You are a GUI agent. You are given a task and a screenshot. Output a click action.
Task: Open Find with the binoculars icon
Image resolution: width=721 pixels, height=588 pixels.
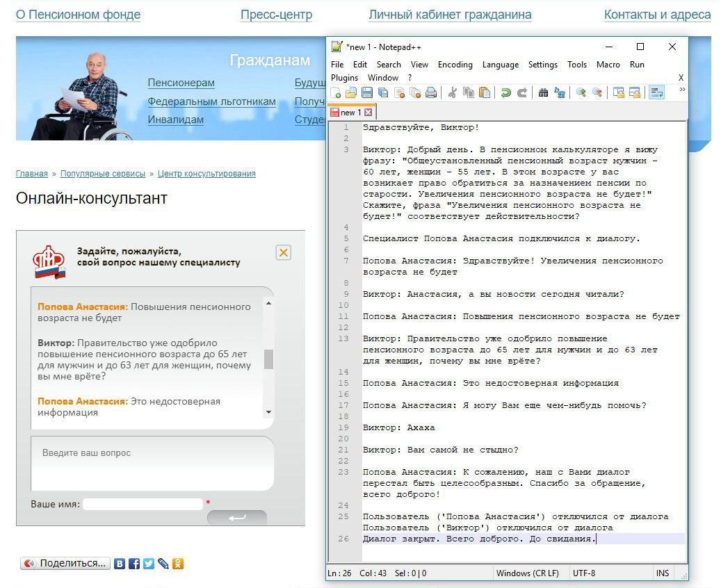pos(544,93)
